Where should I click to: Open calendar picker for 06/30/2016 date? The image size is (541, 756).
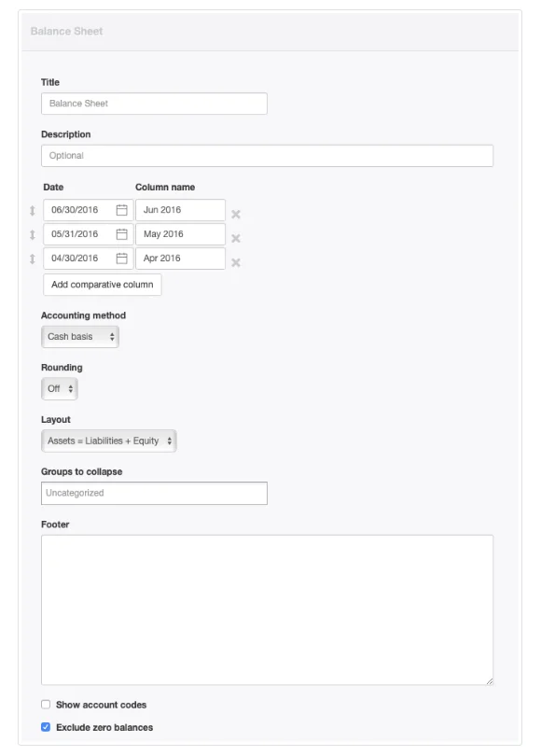coord(122,210)
